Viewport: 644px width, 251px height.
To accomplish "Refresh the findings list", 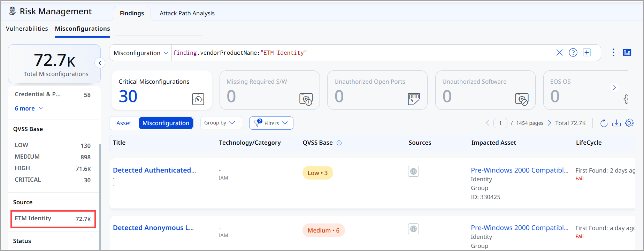I will [x=604, y=123].
